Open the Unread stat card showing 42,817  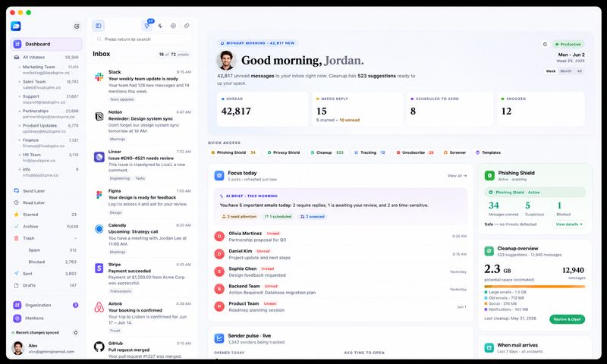tap(263, 109)
